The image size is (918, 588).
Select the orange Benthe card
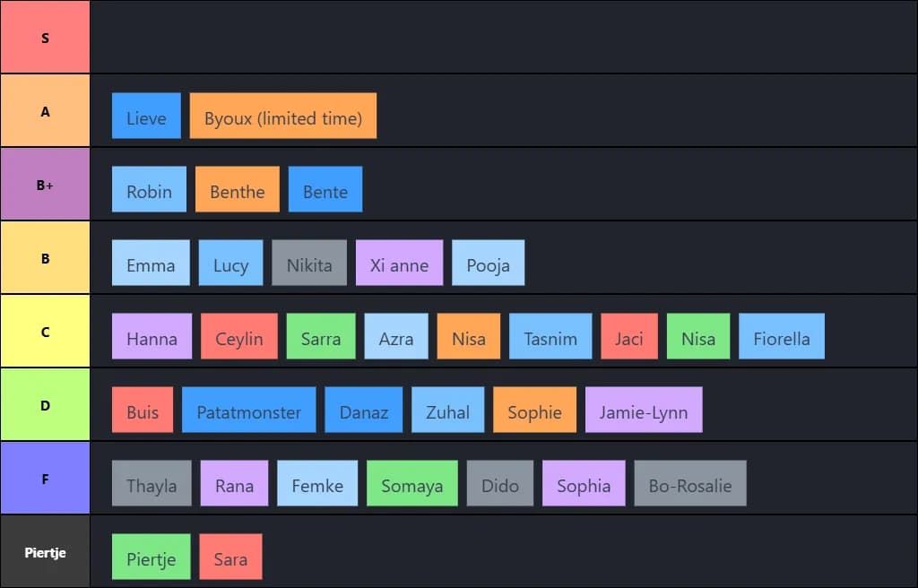[x=237, y=190]
